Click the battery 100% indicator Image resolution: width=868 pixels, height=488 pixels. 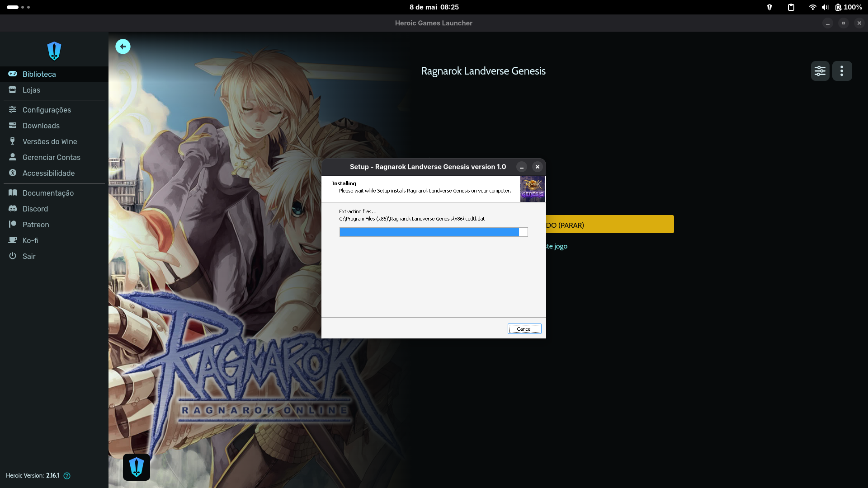pos(848,7)
